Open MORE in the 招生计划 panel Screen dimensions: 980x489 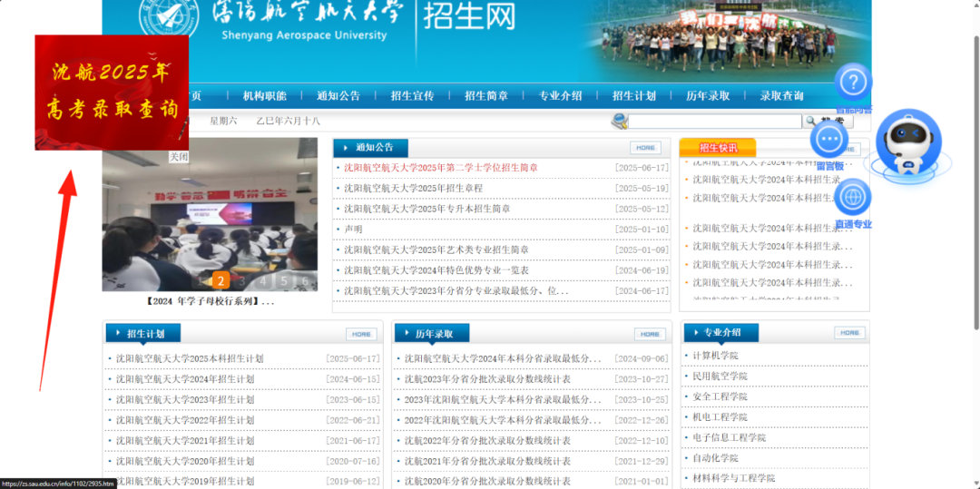tap(361, 334)
